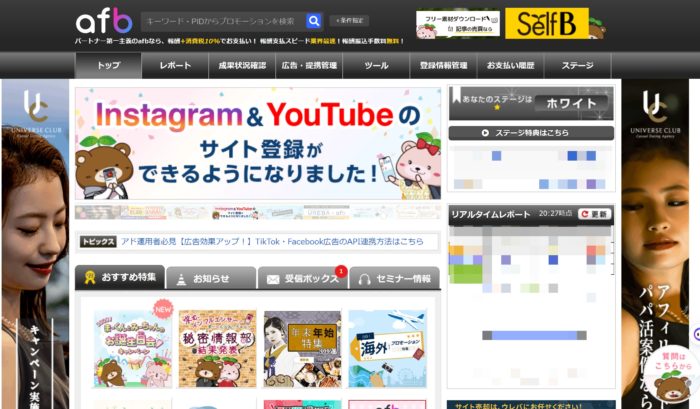Click the promotion keyword search field

coord(220,20)
